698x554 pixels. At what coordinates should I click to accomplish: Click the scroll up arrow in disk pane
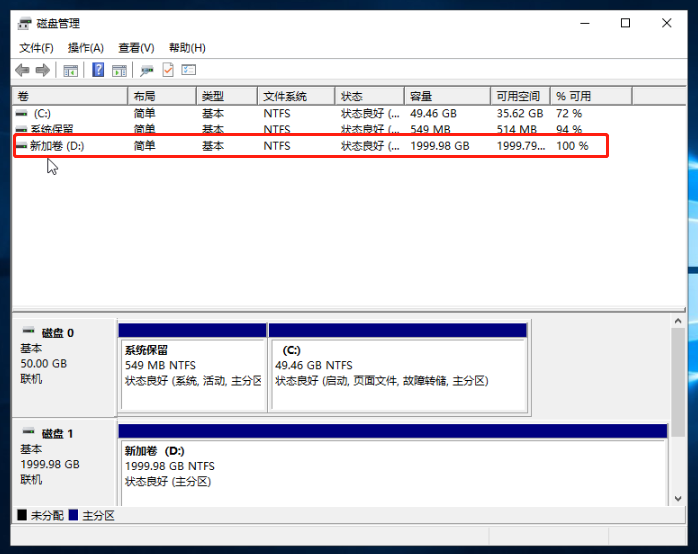678,321
